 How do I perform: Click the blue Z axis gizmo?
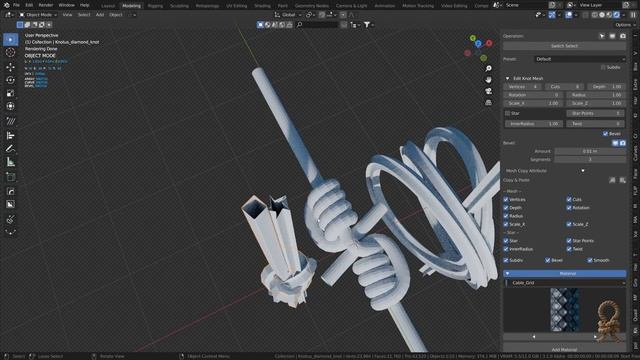pos(478,44)
